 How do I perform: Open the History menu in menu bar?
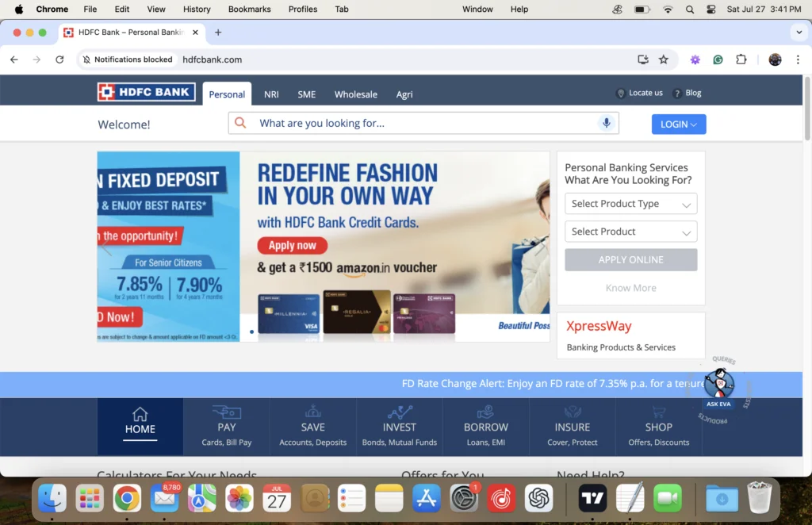click(197, 9)
